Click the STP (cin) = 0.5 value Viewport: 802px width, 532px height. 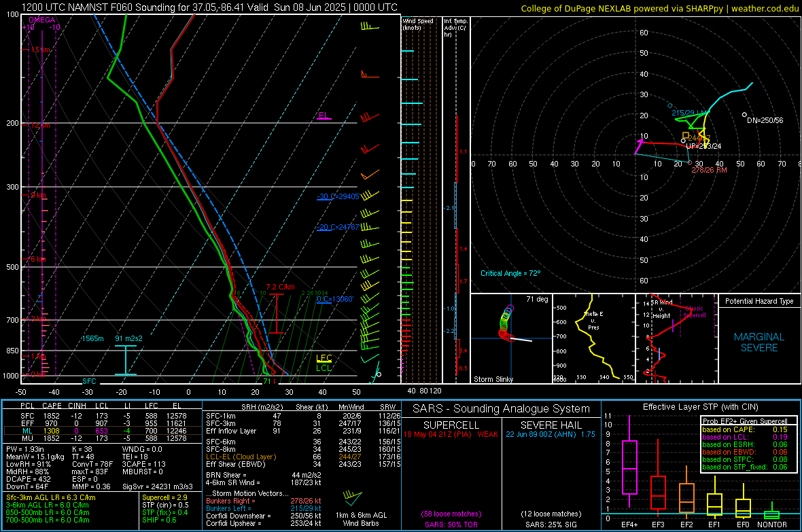tap(165, 505)
